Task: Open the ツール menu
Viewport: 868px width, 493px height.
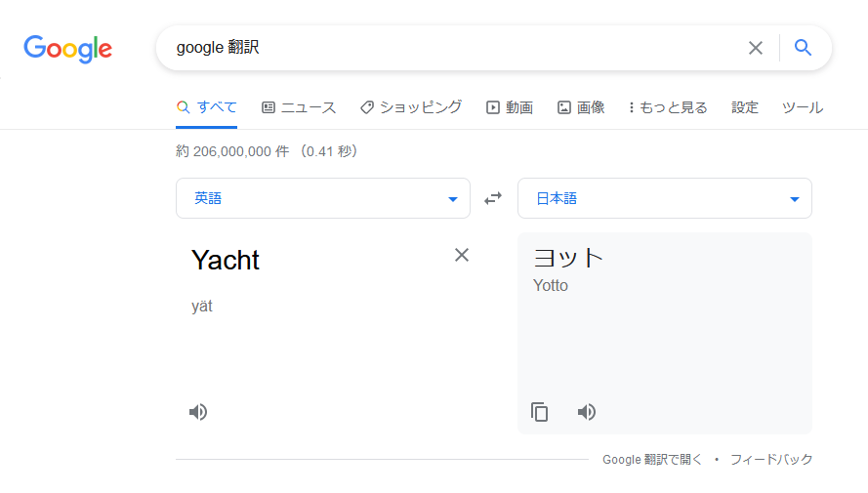Action: click(803, 107)
